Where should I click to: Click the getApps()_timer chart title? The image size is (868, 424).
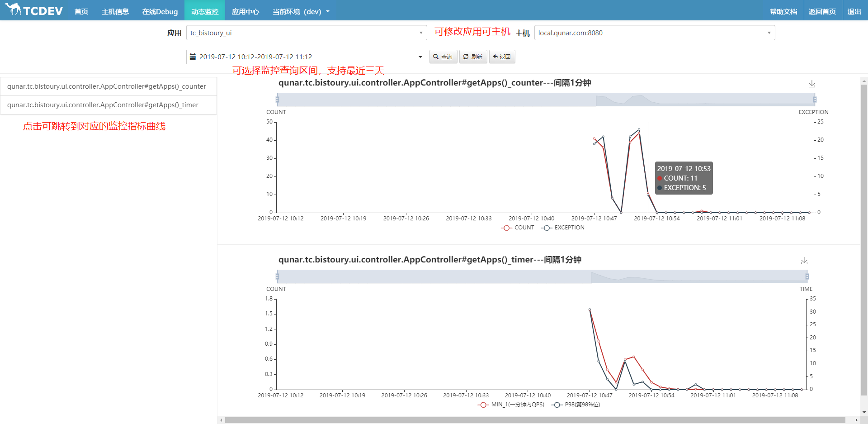[x=429, y=260]
